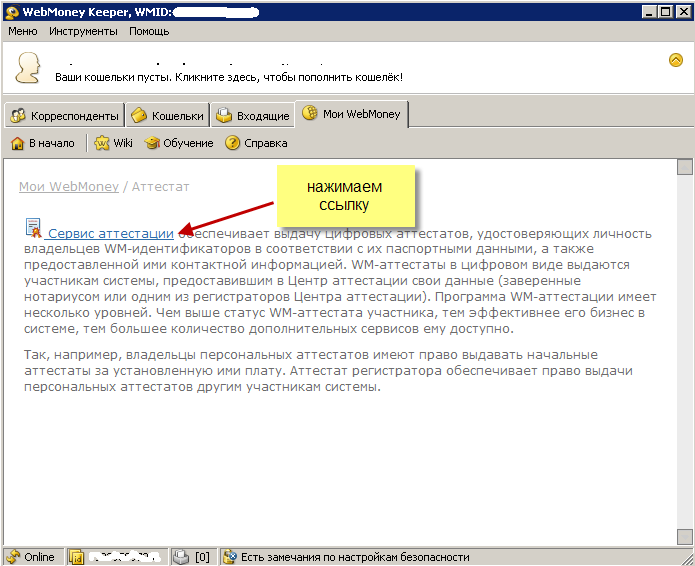
Task: Open the Помощь menu
Action: pos(149,31)
